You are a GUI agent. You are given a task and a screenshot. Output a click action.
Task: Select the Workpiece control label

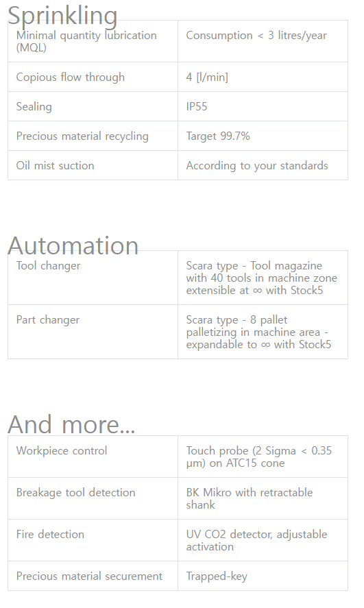click(x=61, y=450)
